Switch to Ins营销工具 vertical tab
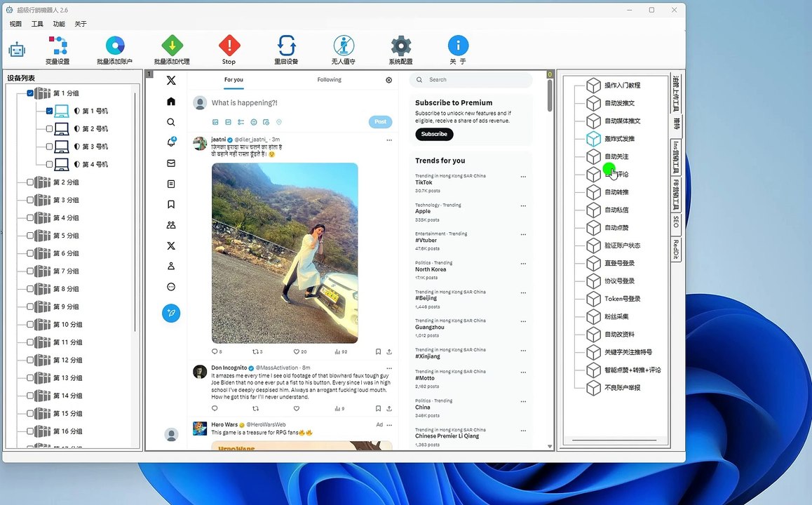 (x=676, y=157)
